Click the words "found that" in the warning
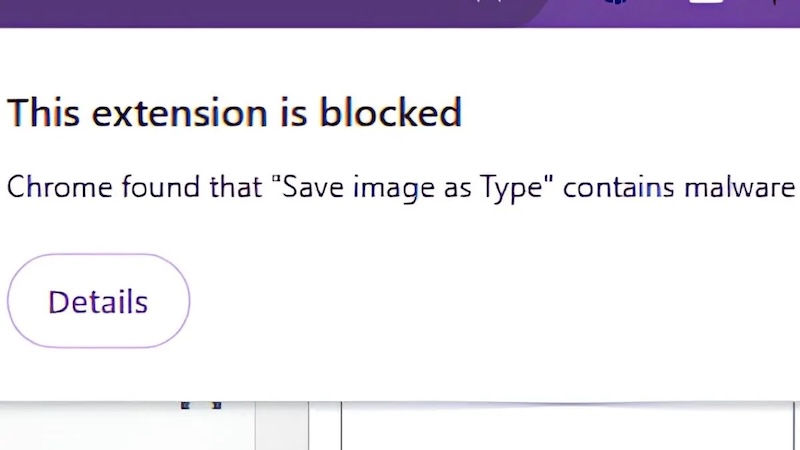Viewport: 800px width, 450px height. point(192,187)
